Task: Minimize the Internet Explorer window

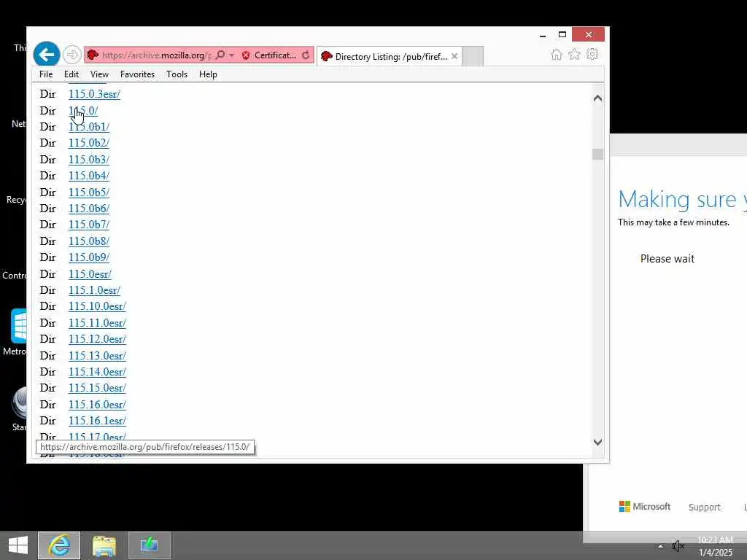Action: click(x=543, y=35)
